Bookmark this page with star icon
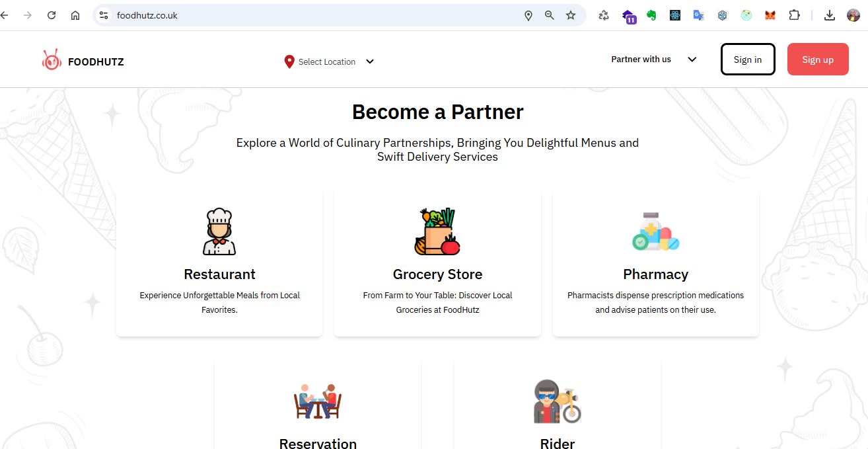The width and height of the screenshot is (868, 449). [571, 15]
